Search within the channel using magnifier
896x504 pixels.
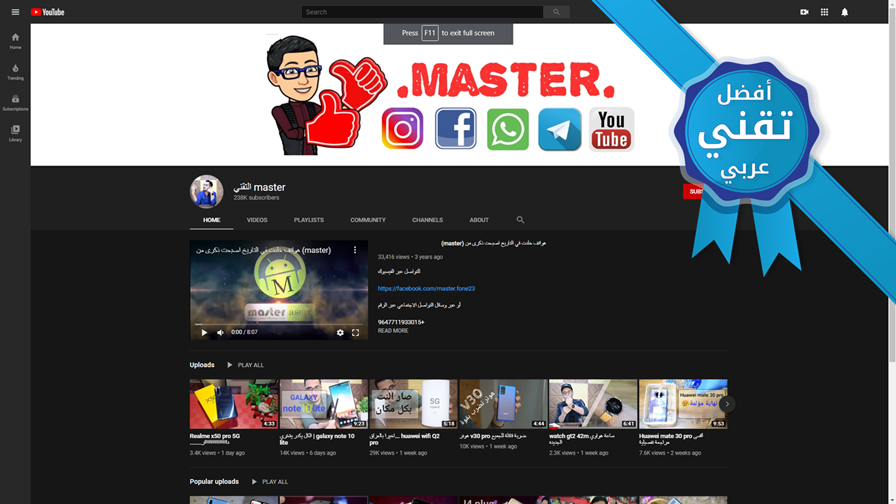click(x=520, y=219)
